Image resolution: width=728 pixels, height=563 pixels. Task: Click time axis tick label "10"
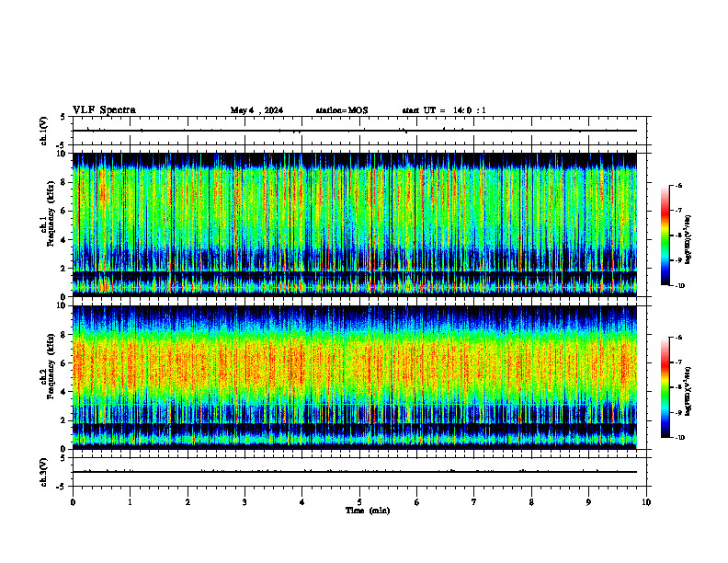click(x=646, y=502)
